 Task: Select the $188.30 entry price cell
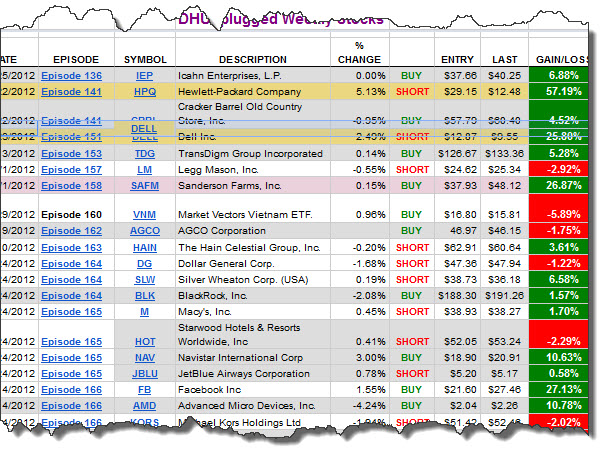(458, 296)
